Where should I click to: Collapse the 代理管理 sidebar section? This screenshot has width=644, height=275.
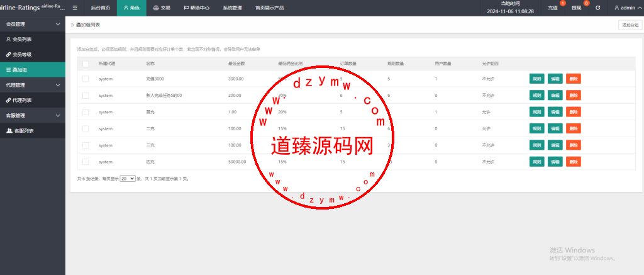[x=33, y=85]
